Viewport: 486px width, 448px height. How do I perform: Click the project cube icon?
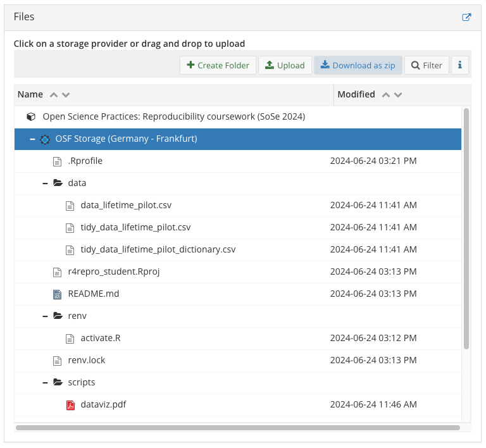coord(30,117)
